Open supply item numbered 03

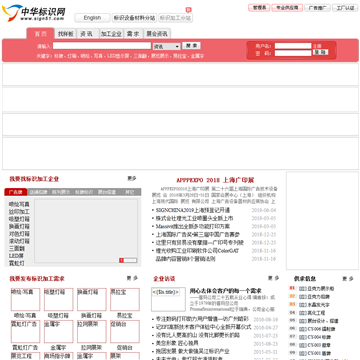coord(314,305)
